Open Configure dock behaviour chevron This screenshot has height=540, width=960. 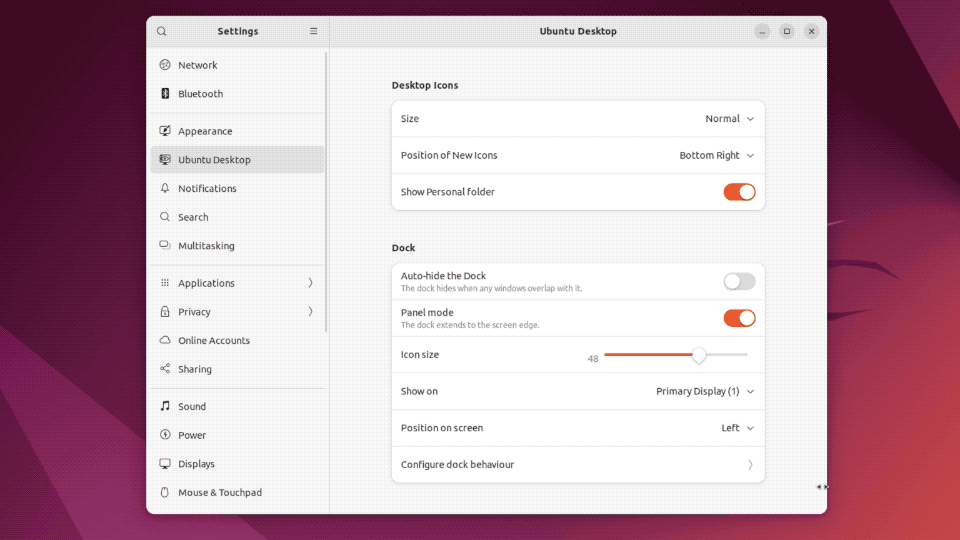pos(750,465)
